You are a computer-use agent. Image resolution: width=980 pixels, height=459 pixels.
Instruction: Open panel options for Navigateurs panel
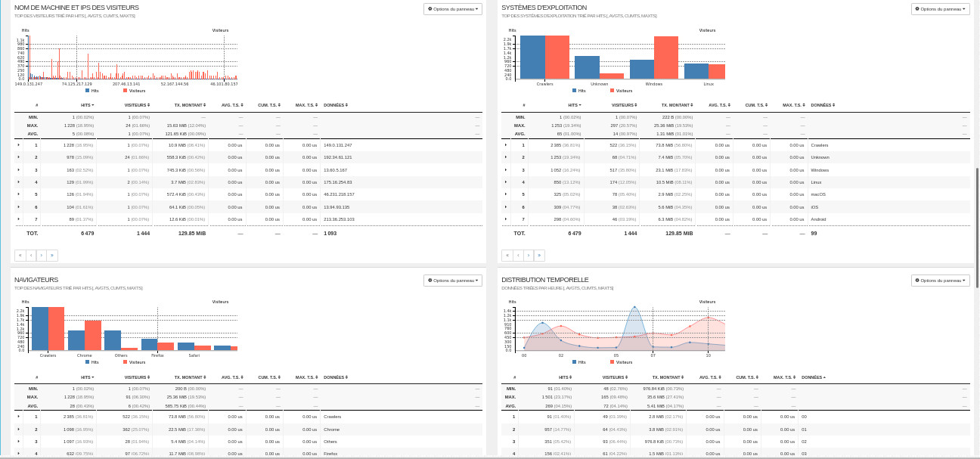click(452, 281)
